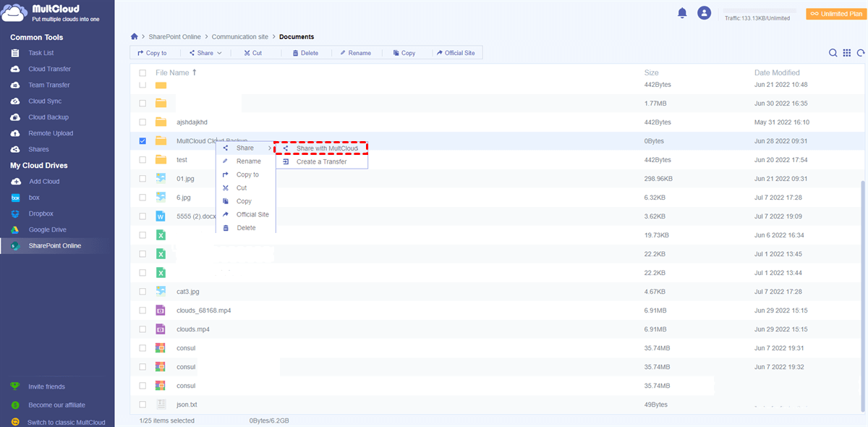Check the 6.jpg file checkbox
This screenshot has height=427, width=868.
(142, 198)
